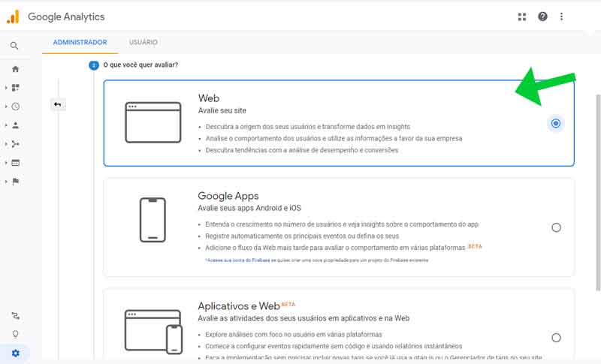The image size is (601, 364).
Task: Click the Web option heading
Action: pos(209,98)
